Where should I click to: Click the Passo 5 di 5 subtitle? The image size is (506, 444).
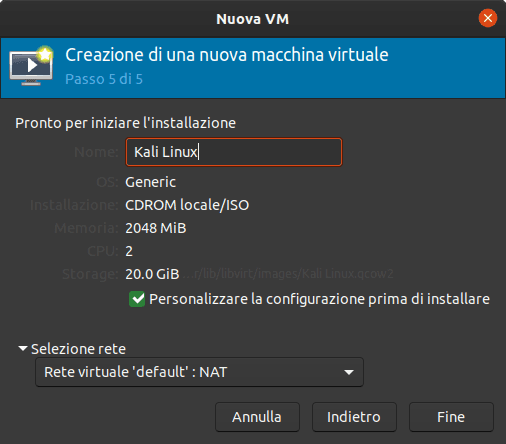(x=104, y=79)
